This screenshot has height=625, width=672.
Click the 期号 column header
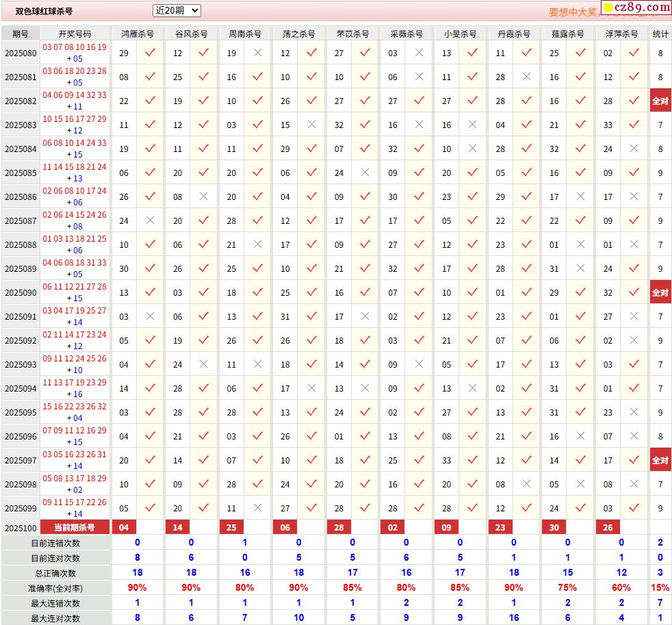21,34
